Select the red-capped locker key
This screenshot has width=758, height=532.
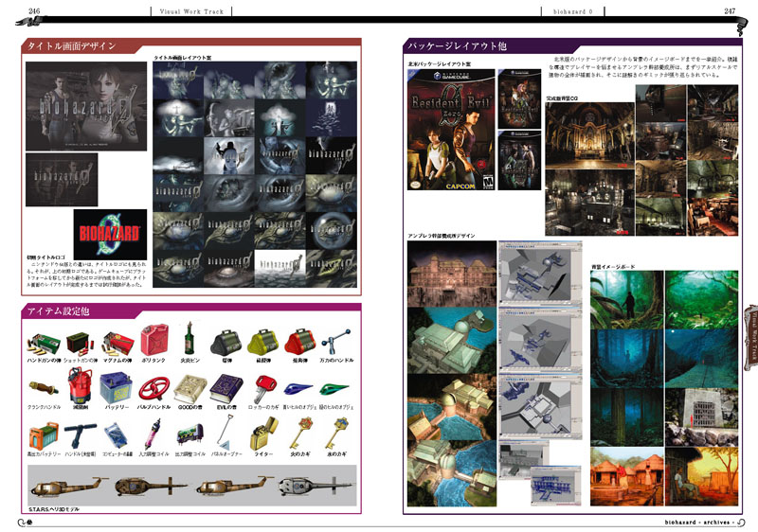click(264, 389)
